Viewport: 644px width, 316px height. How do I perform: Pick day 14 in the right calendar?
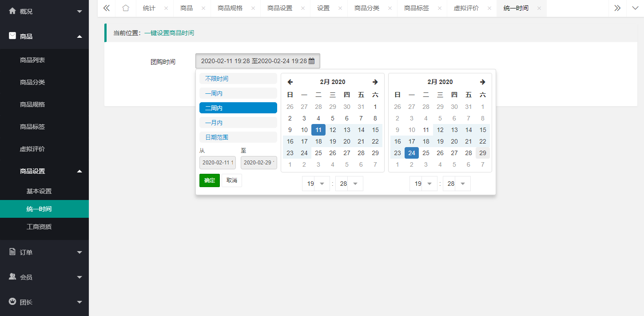tap(469, 130)
